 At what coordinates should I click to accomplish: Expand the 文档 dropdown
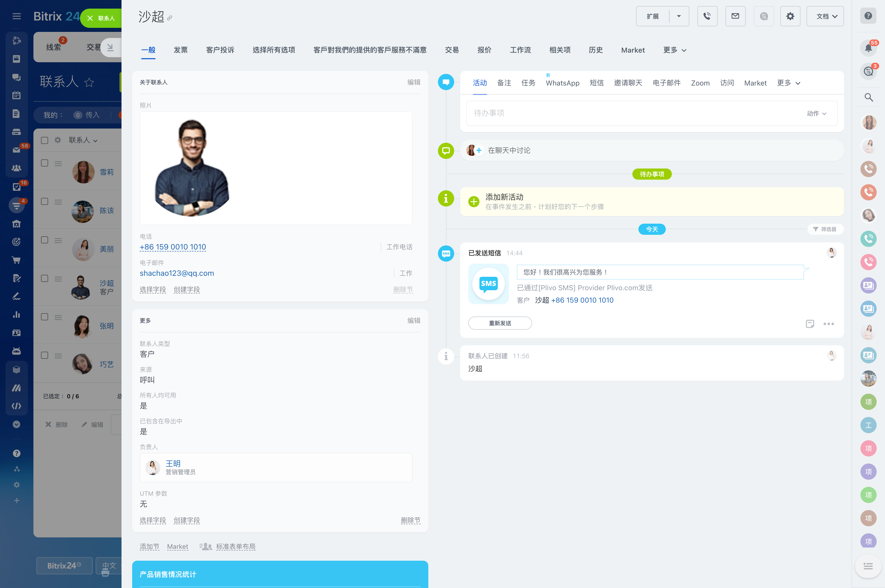click(824, 16)
